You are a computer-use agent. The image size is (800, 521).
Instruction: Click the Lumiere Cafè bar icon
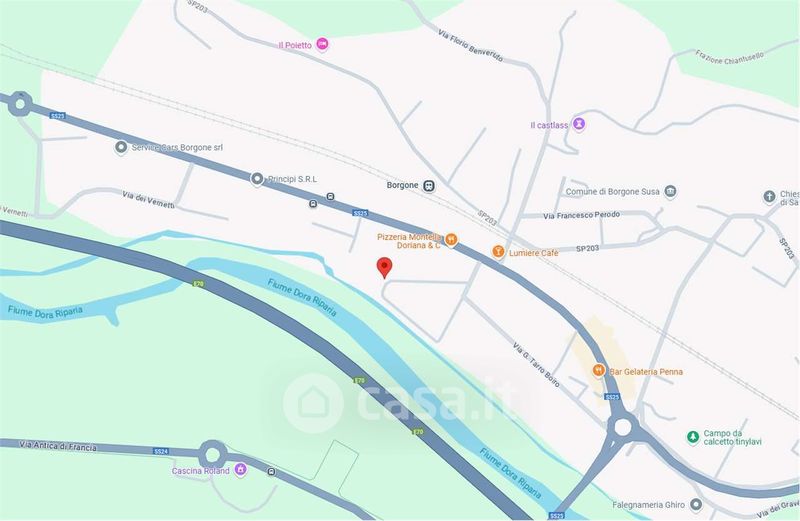[x=498, y=252]
